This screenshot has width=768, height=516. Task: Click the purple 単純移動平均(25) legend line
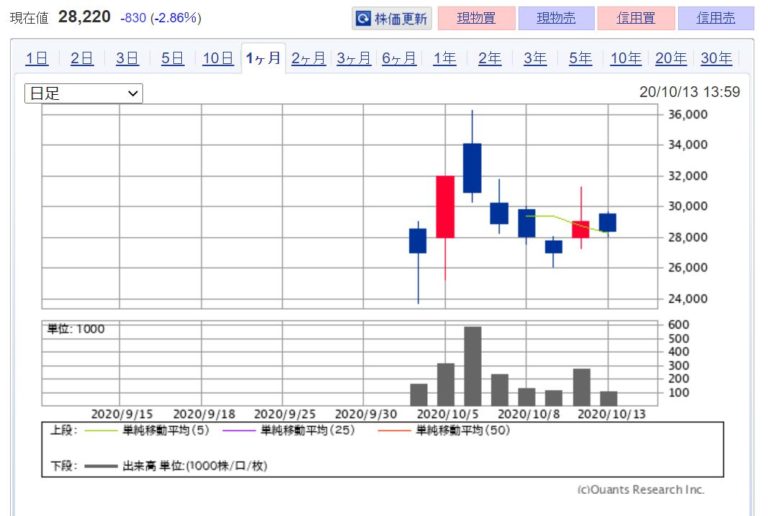coord(239,431)
